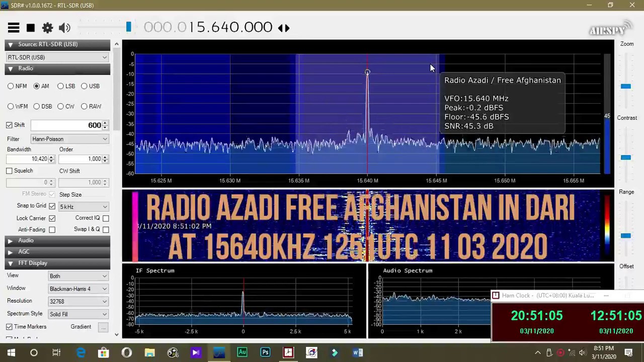Viewport: 644px width, 362px height.
Task: Show hidden system tray icons
Action: coord(538,353)
